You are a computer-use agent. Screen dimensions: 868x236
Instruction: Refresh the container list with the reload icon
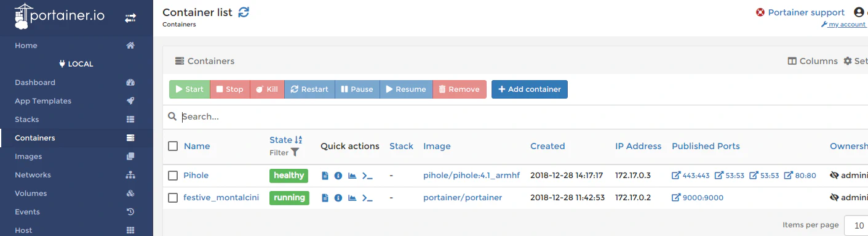[x=244, y=12]
